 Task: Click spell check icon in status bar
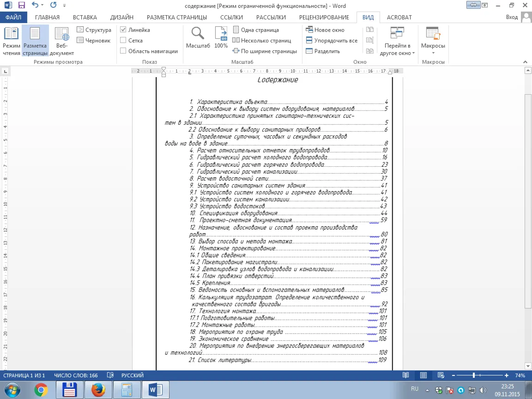pyautogui.click(x=110, y=375)
